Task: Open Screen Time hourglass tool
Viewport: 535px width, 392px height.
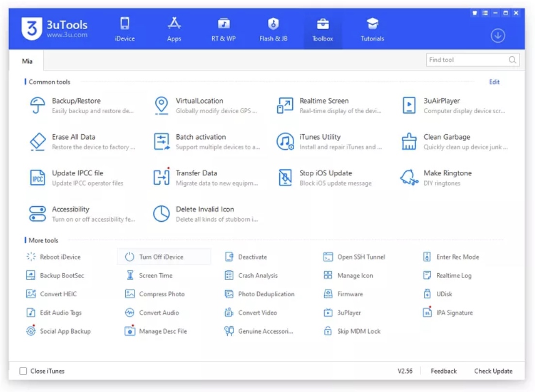Action: (x=150, y=276)
